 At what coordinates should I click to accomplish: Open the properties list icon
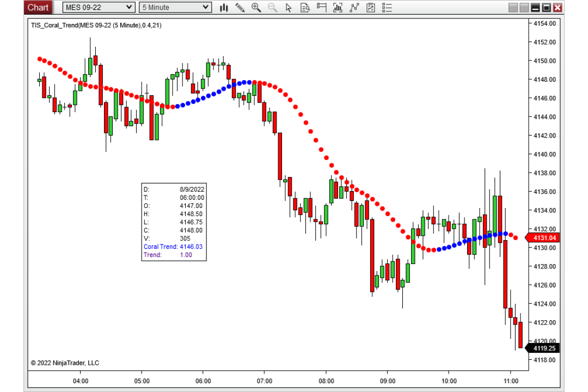387,8
